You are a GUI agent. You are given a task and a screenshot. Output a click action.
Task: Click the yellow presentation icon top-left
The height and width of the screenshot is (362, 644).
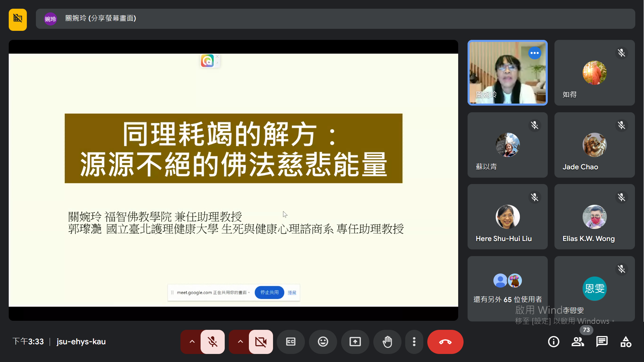pyautogui.click(x=18, y=19)
